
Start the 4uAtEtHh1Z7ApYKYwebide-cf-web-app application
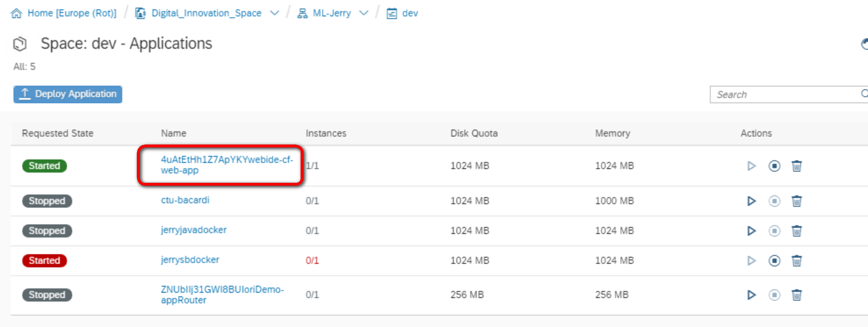[752, 166]
